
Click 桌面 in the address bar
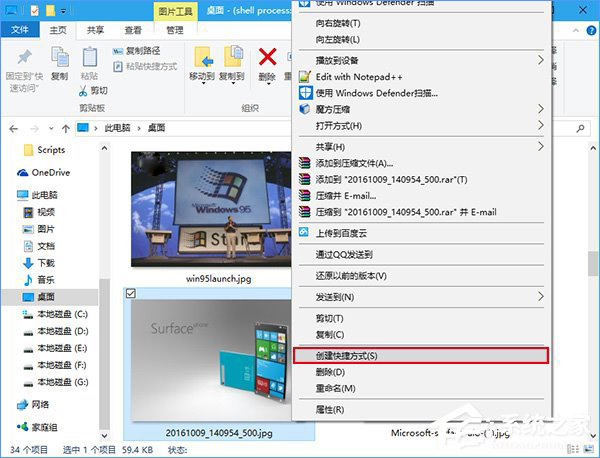click(x=157, y=128)
